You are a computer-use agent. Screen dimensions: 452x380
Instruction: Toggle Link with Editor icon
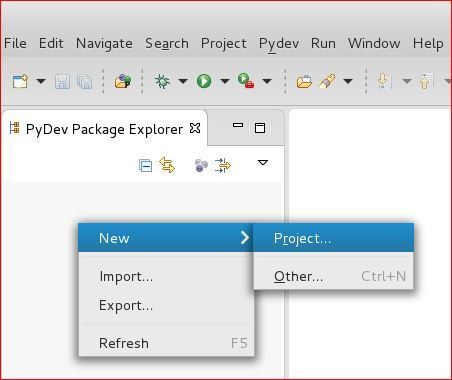click(167, 165)
